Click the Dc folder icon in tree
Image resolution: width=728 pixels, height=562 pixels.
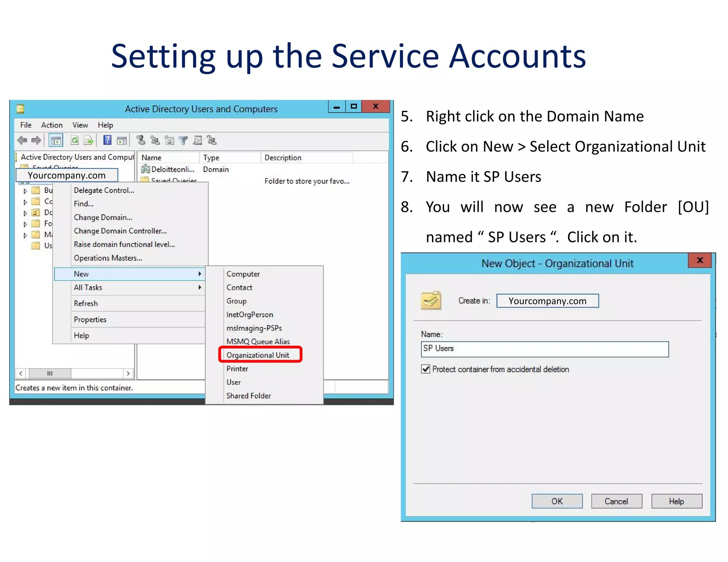point(36,212)
